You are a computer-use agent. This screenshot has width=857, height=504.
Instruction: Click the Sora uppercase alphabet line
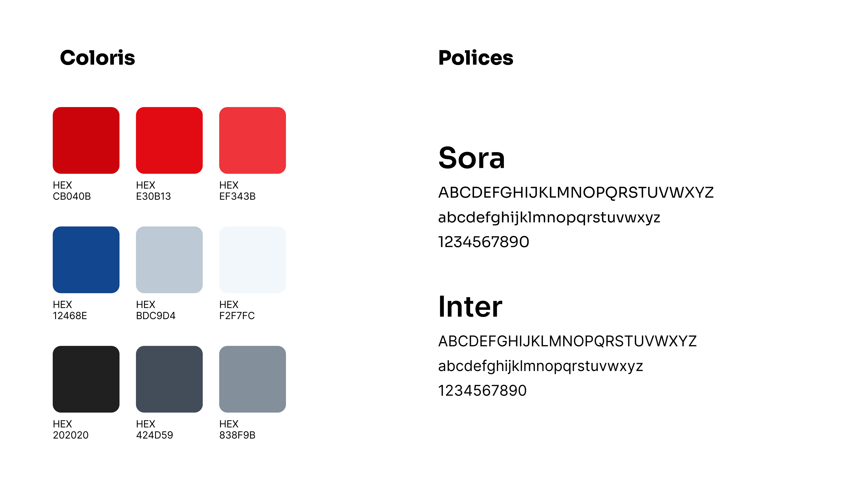576,193
